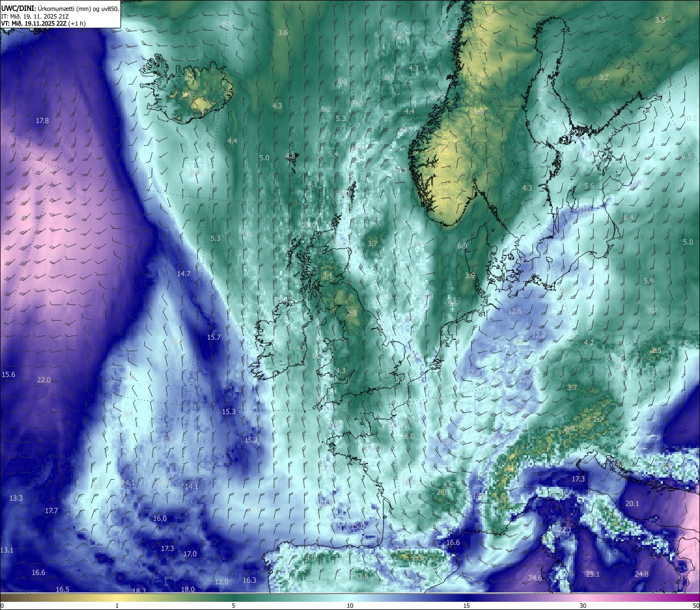
Task: Click the '5' tick label on the color scale
Action: click(x=234, y=606)
